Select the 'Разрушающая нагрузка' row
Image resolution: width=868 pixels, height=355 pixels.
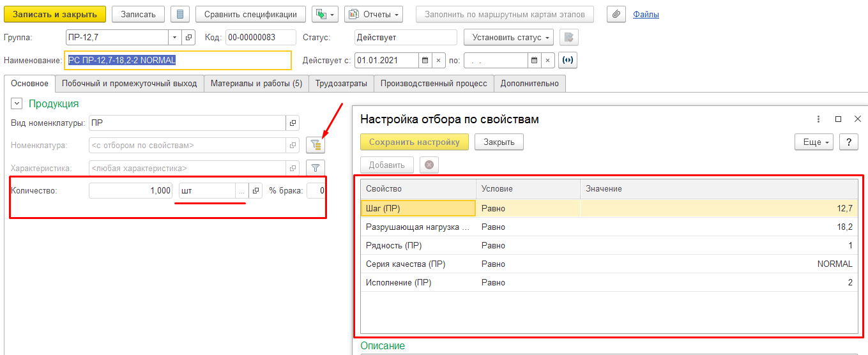pyautogui.click(x=609, y=227)
